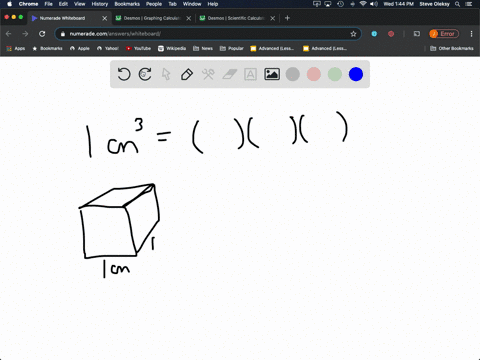Close the Numerade Whiteboard tab
The height and width of the screenshot is (360, 480).
click(x=105, y=18)
